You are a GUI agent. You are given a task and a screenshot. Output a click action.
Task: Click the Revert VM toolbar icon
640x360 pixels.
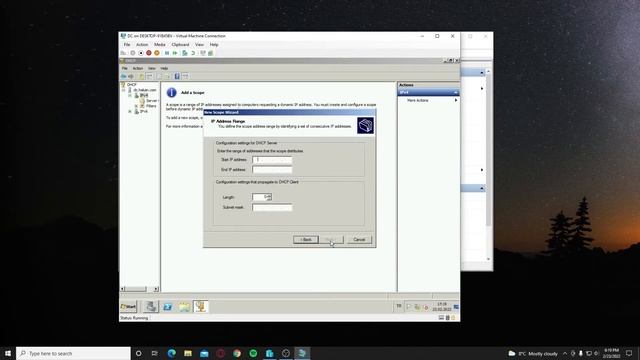tap(193, 53)
